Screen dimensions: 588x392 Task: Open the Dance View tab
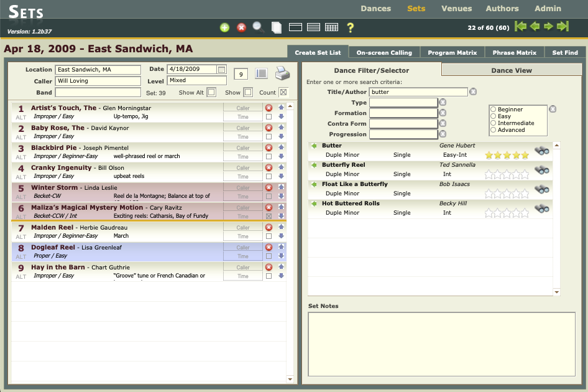coord(511,70)
